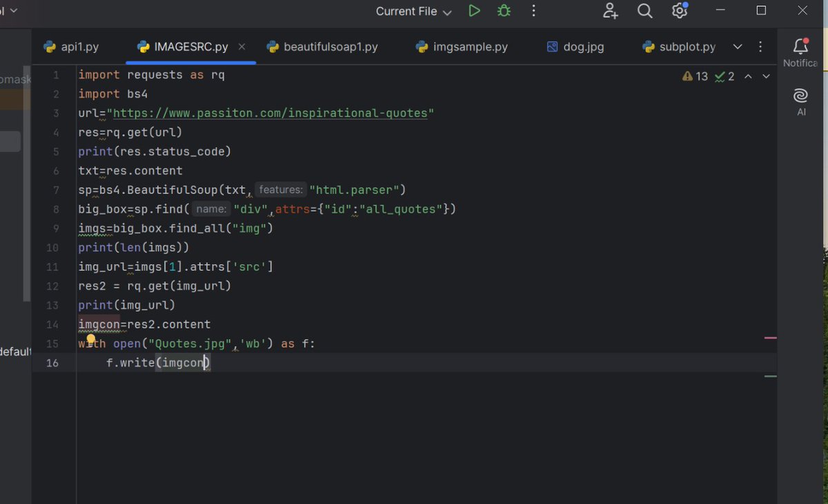Go to next highlighted problem
This screenshot has height=504, width=828.
(x=766, y=77)
